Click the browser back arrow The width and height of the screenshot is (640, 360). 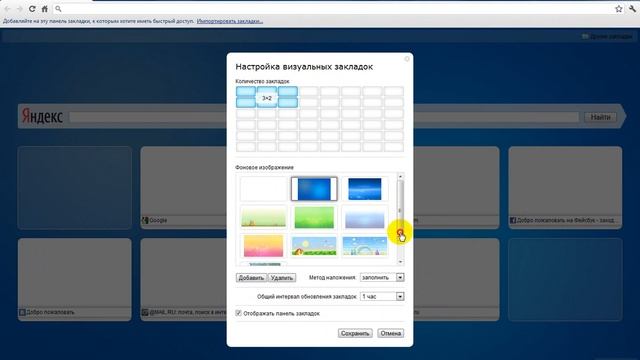pos(8,8)
